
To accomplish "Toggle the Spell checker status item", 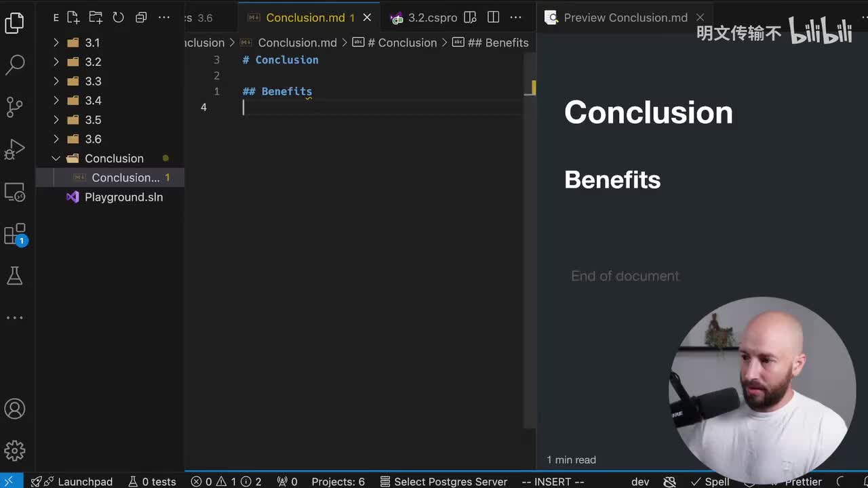I will pos(709,481).
